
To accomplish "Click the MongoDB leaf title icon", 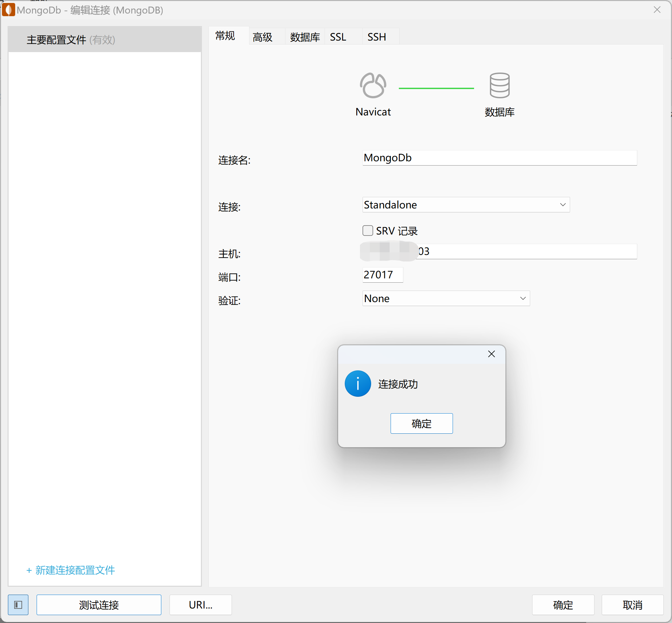I will pos(9,10).
